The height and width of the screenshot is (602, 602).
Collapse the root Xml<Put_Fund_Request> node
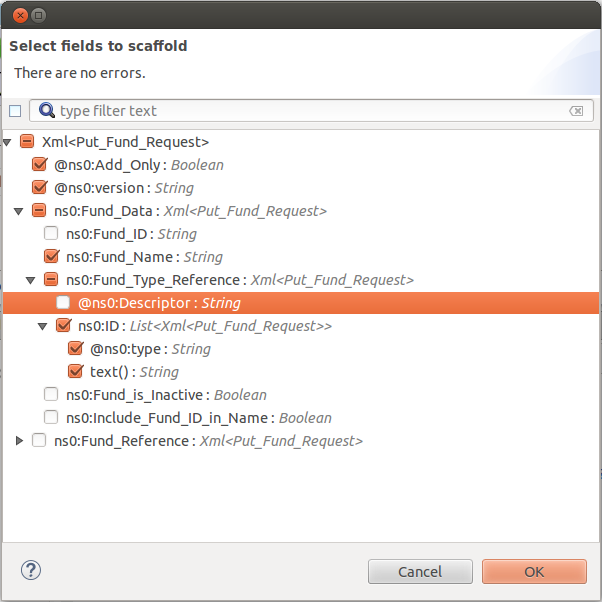[8, 142]
